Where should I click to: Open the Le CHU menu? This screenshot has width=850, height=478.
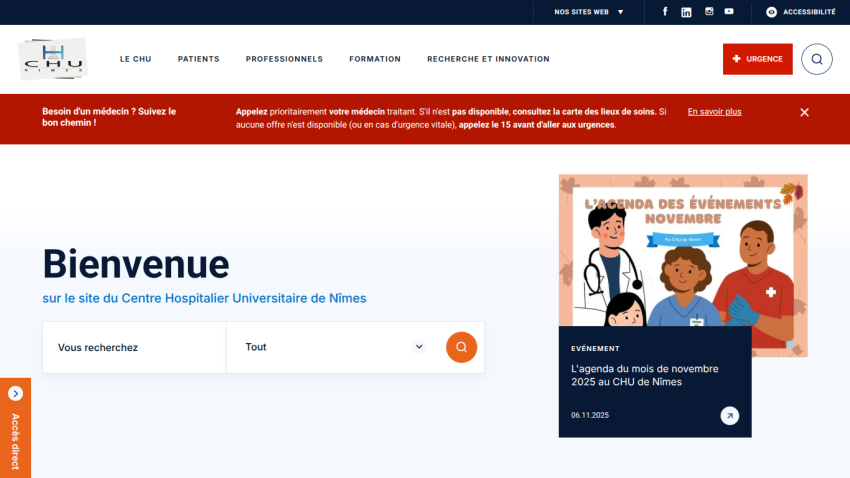coord(136,59)
